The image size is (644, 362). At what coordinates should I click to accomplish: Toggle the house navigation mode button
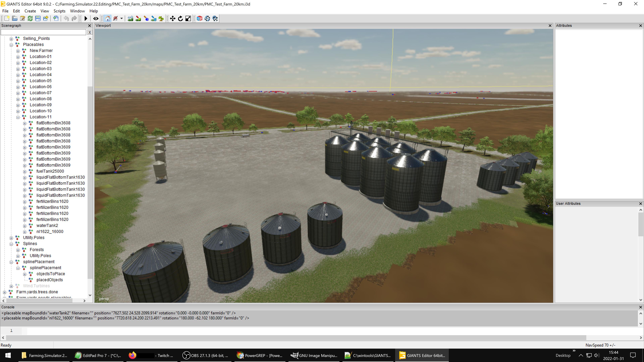point(108,18)
